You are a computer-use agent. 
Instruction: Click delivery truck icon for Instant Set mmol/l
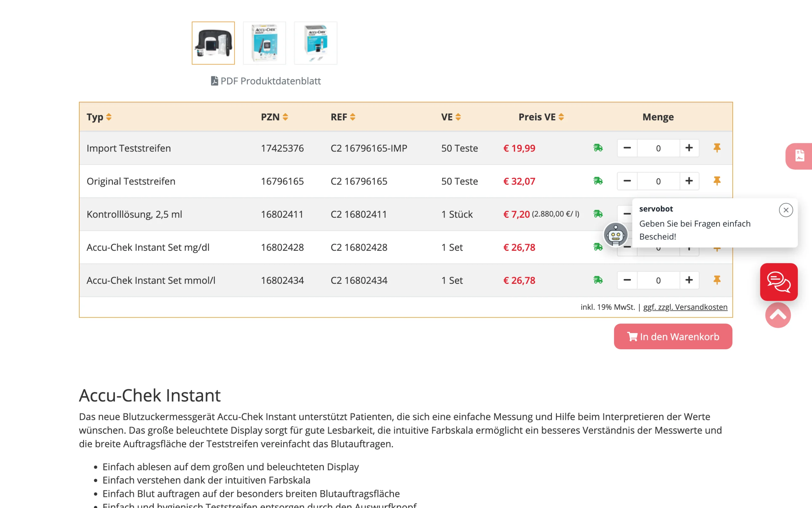pyautogui.click(x=598, y=280)
